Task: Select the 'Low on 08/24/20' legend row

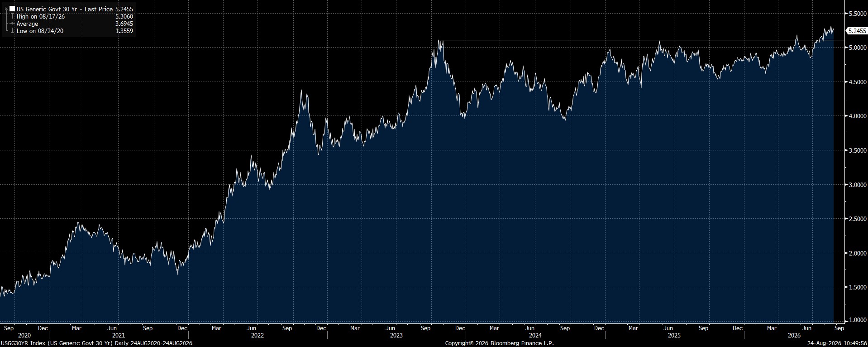Action: [75, 31]
